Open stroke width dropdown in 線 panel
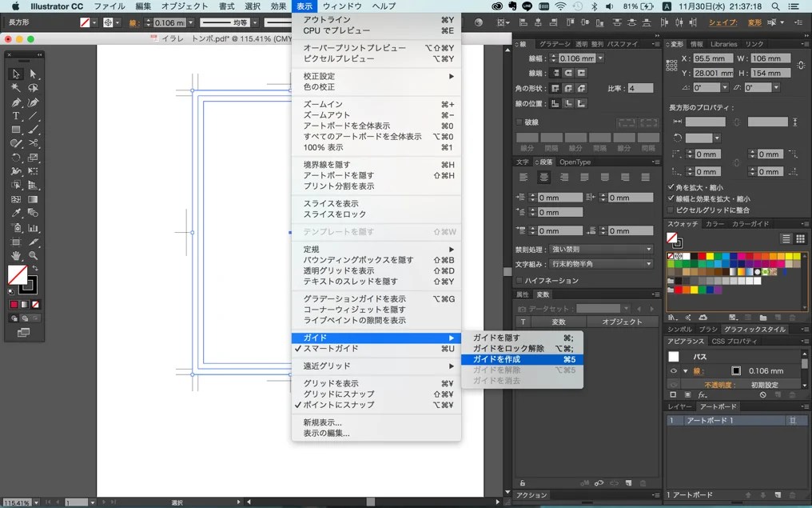Image resolution: width=812 pixels, height=508 pixels. point(601,58)
